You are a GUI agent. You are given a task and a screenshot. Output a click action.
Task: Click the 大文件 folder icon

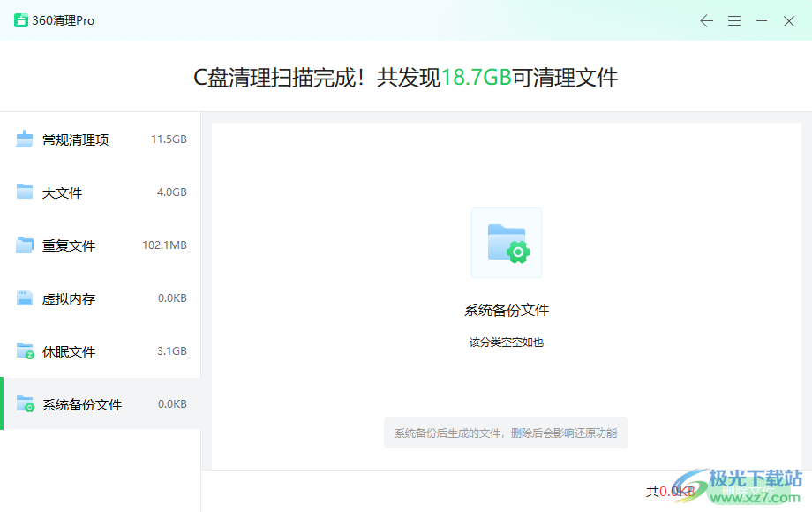[x=24, y=192]
